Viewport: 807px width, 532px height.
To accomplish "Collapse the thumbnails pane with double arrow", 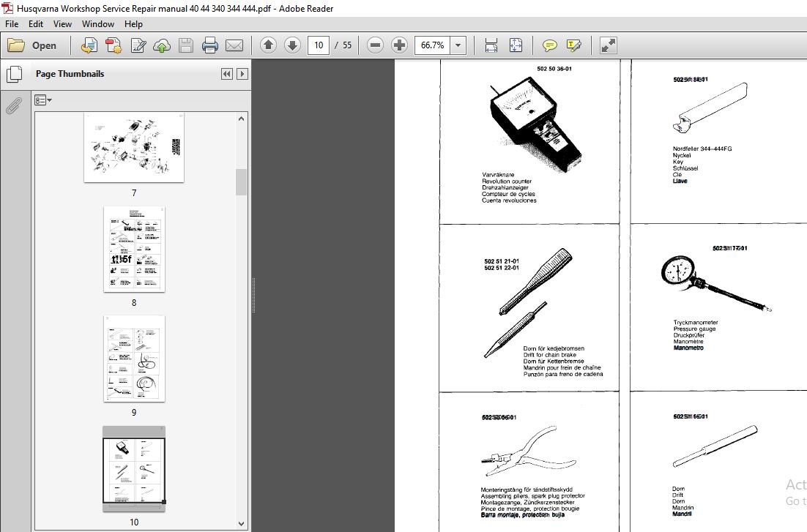I will pos(226,74).
